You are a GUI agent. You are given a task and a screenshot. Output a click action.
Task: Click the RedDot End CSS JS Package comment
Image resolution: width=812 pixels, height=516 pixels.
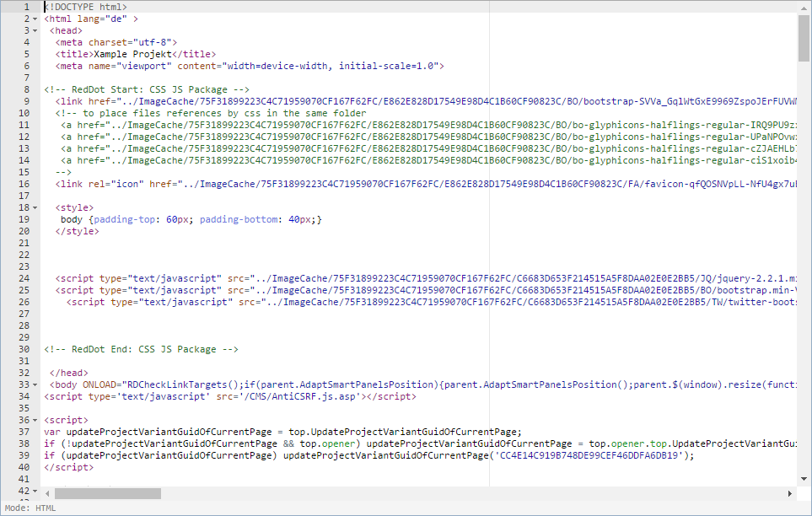point(141,349)
